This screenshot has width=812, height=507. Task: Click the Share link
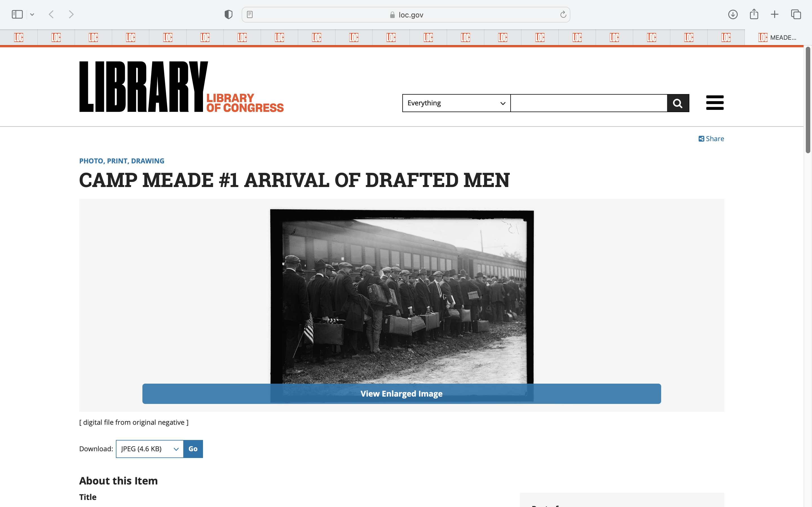[x=711, y=139]
